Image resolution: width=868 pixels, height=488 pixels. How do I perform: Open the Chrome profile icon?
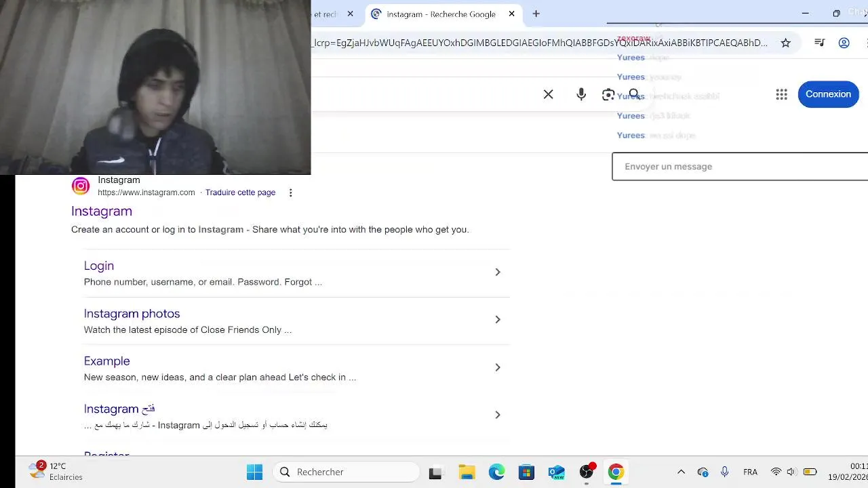click(844, 43)
